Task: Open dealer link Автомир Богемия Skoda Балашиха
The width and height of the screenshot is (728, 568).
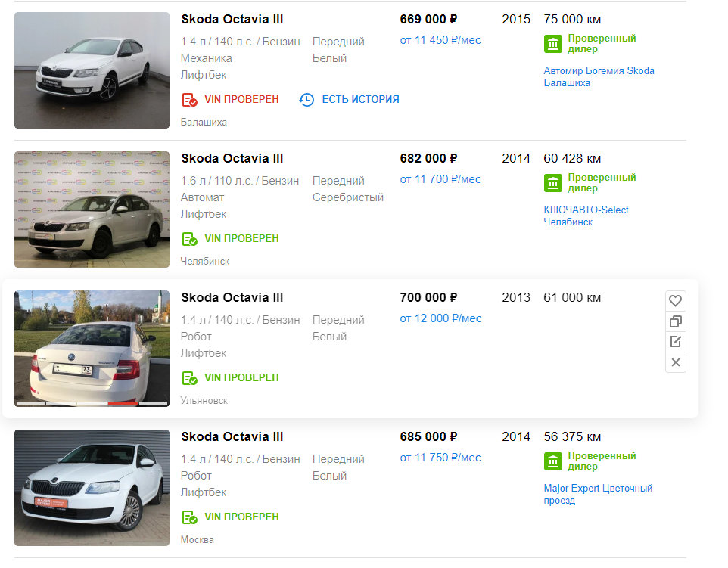Action: coord(599,76)
